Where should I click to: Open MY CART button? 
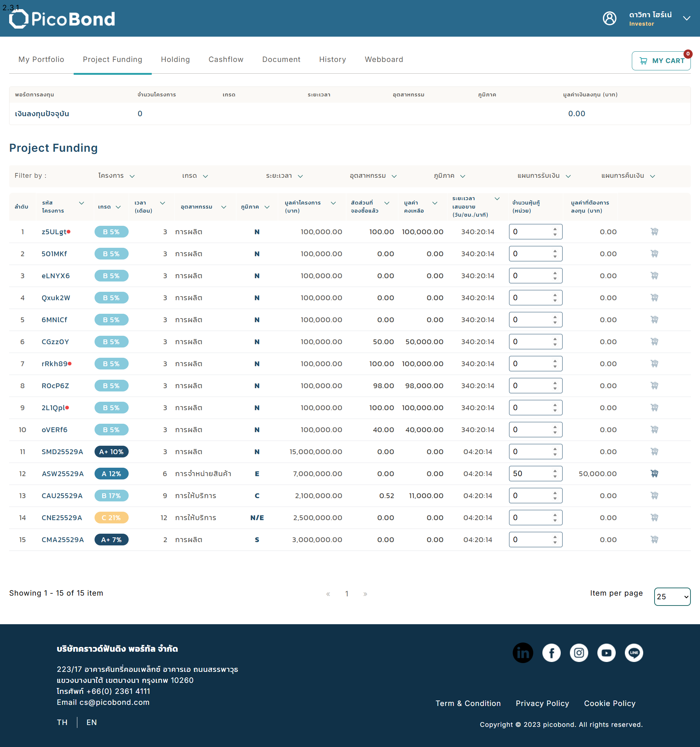[661, 60]
